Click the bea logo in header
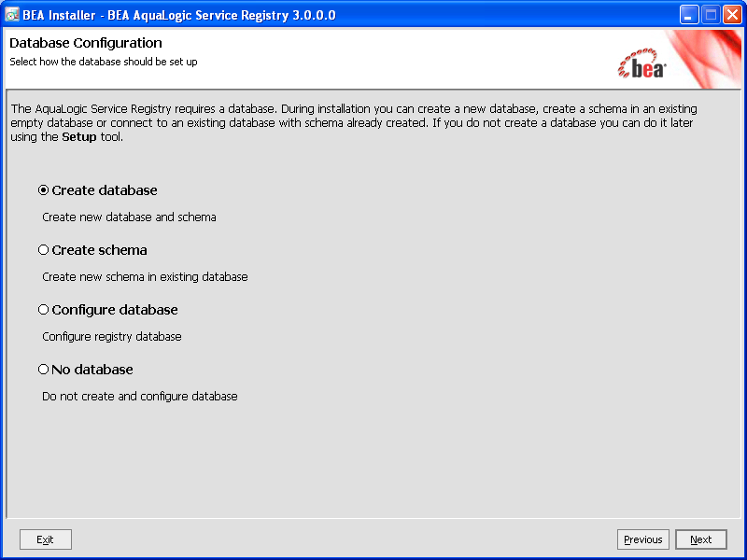Image resolution: width=747 pixels, height=560 pixels. point(641,63)
